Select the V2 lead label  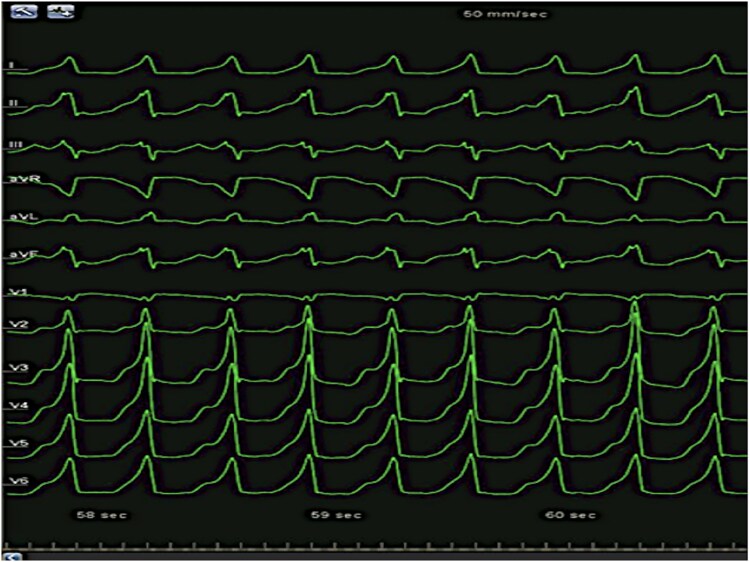pyautogui.click(x=15, y=325)
